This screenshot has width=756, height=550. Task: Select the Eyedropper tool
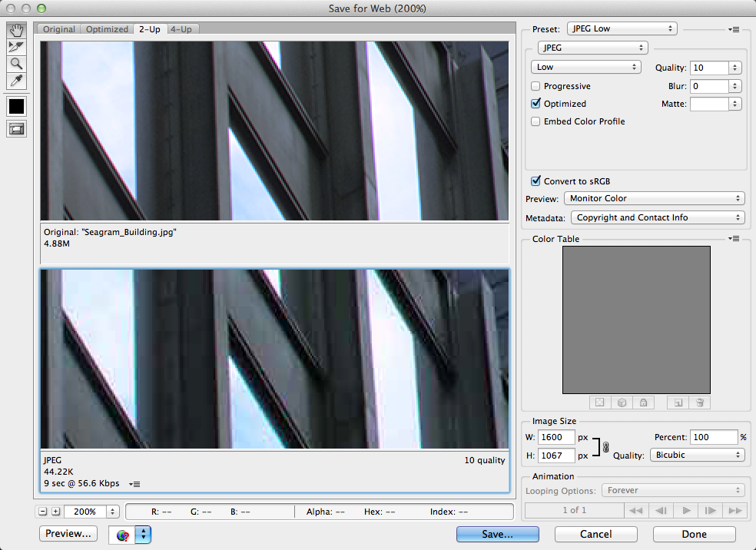point(16,81)
